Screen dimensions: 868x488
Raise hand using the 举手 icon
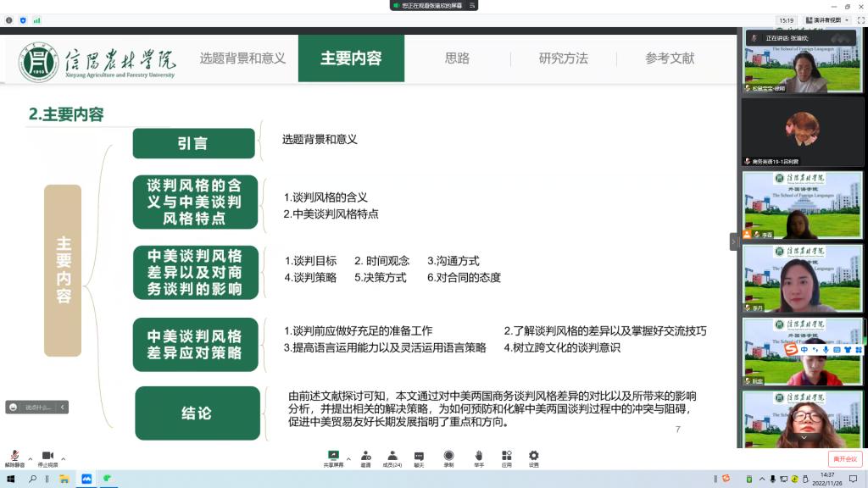[x=479, y=456]
